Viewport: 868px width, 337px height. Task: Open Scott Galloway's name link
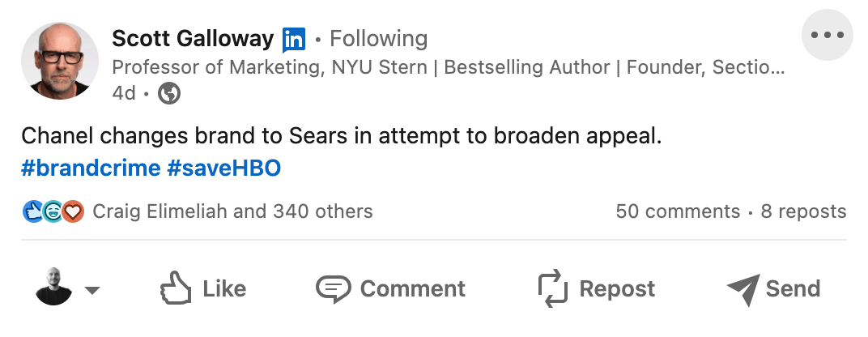pos(193,38)
